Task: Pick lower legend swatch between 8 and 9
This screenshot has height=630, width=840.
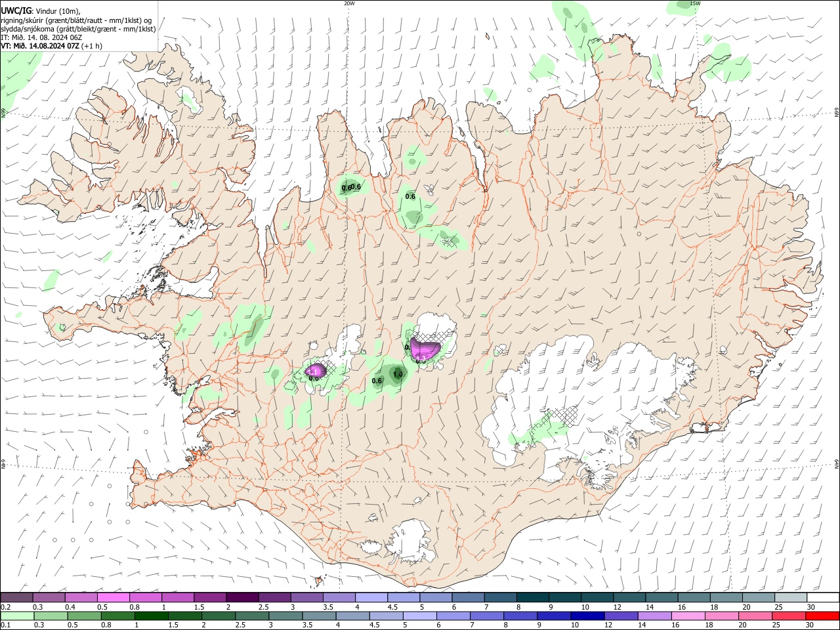Action: (520, 616)
